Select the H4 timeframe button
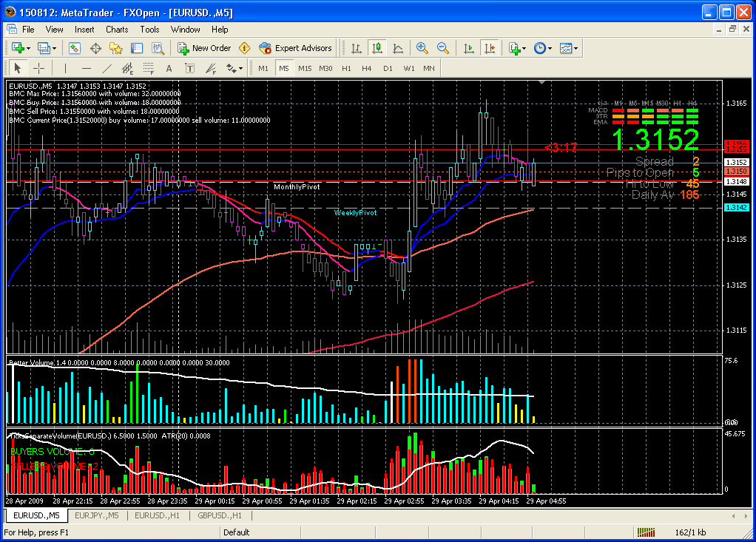Viewport: 756px width, 542px height. click(x=367, y=68)
